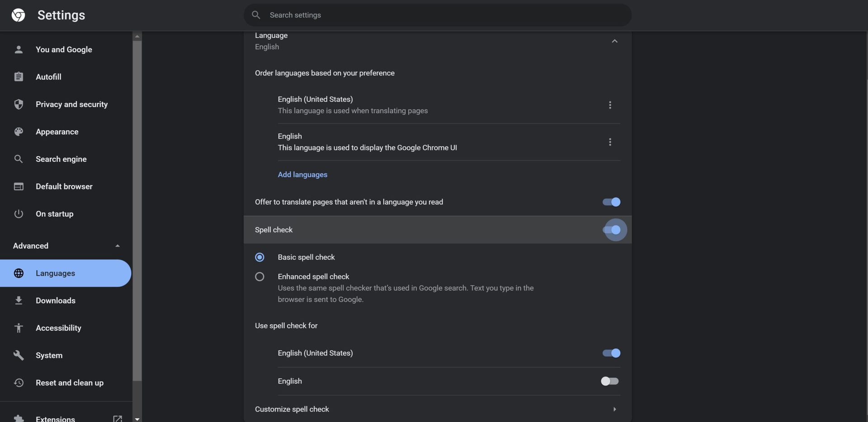Click the Search settings field
This screenshot has height=422, width=868.
437,15
